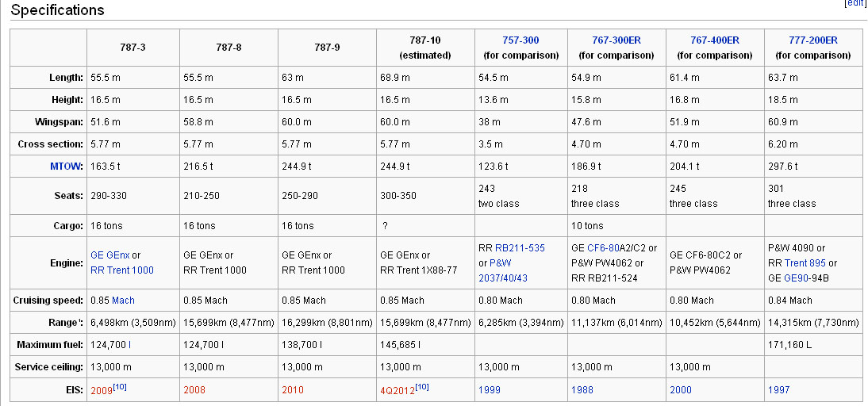Select the 300-350 seats cell
868x406 pixels.
(x=426, y=196)
